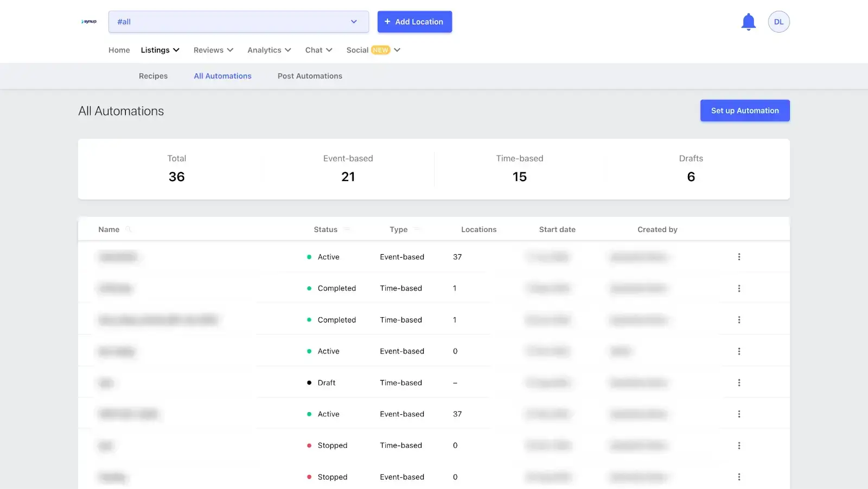Open the Reviews nav item
Viewport: 868px width, 489px height.
pos(208,50)
